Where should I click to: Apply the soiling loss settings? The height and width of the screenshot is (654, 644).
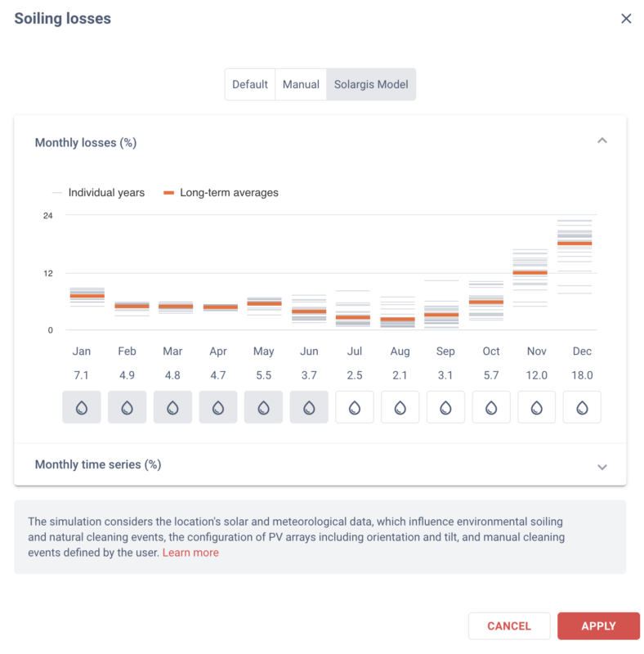coord(598,625)
